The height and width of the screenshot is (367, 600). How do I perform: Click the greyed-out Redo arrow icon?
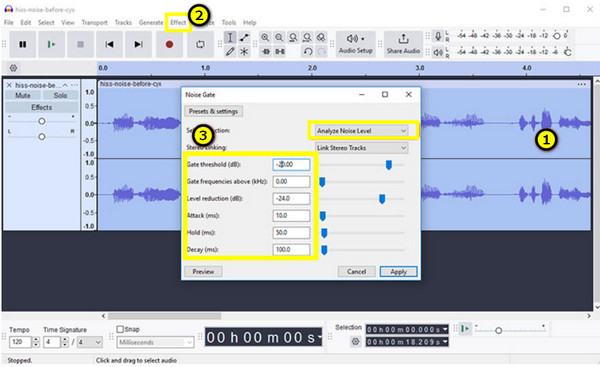(322, 51)
